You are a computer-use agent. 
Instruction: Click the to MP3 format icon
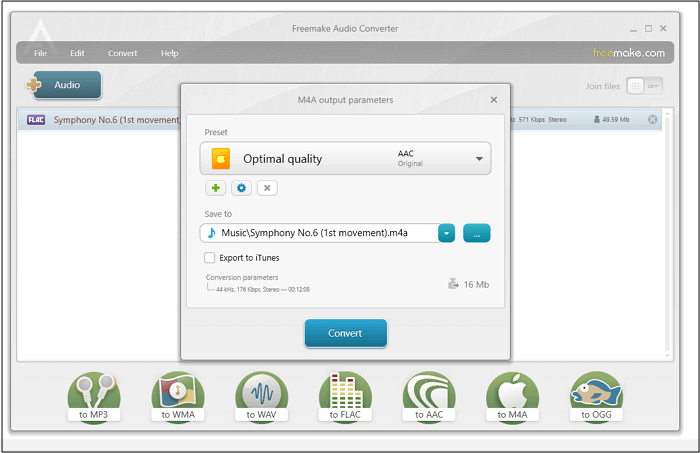coord(94,397)
